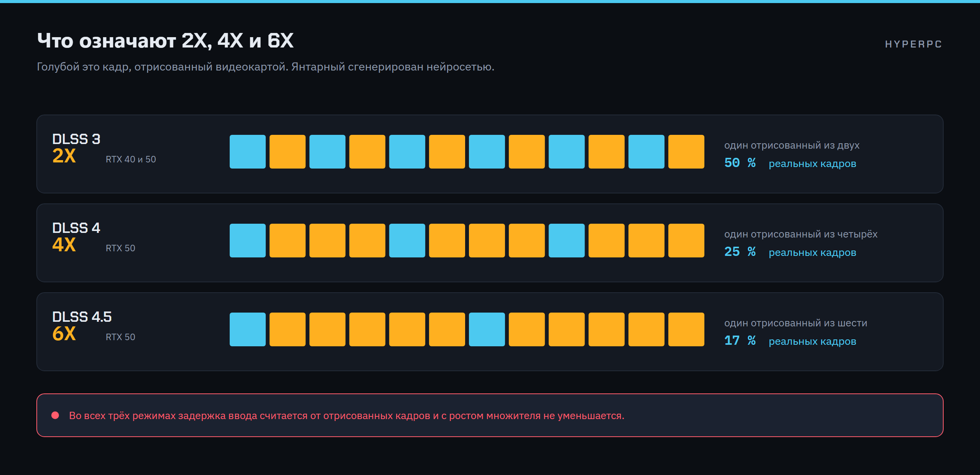The width and height of the screenshot is (980, 475).
Task: Click the first blue frame in the DLSS 3 row
Action: tap(248, 152)
